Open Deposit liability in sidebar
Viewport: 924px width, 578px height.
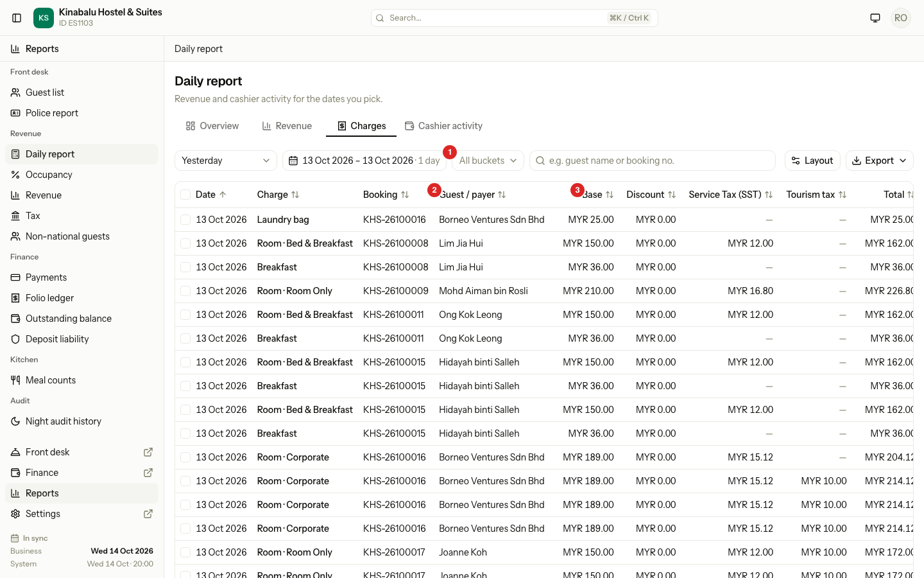coord(82,339)
